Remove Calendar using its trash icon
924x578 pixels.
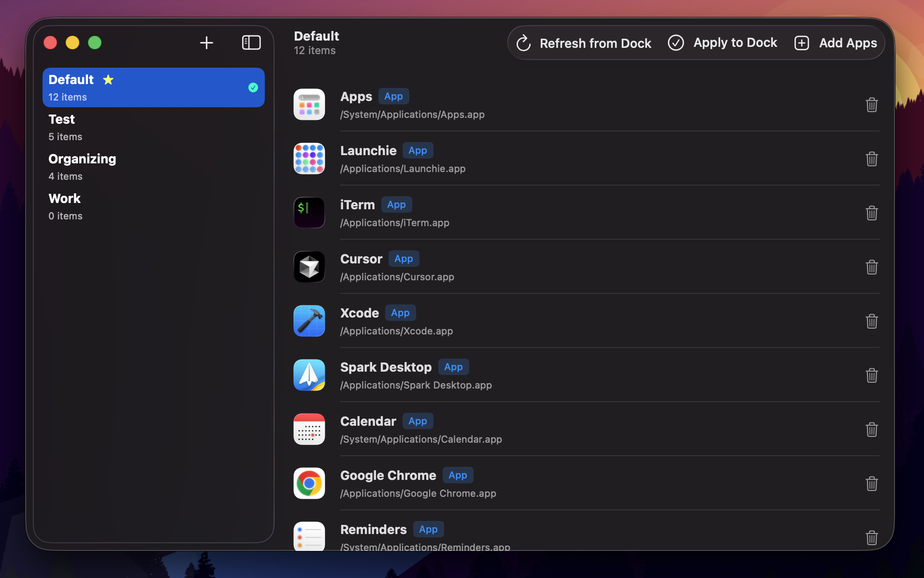tap(871, 430)
